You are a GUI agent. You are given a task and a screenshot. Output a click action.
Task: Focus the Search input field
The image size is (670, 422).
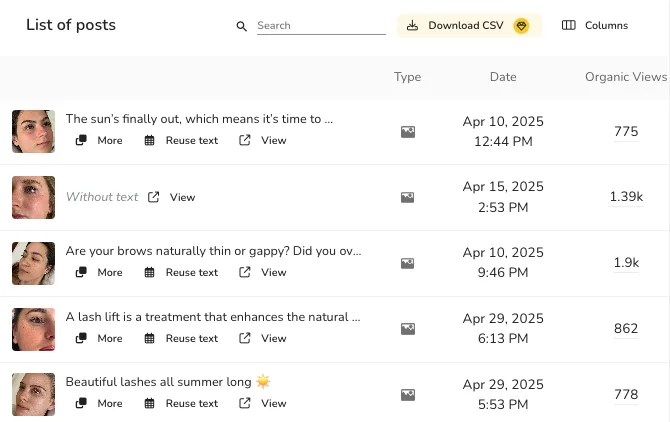pos(320,26)
